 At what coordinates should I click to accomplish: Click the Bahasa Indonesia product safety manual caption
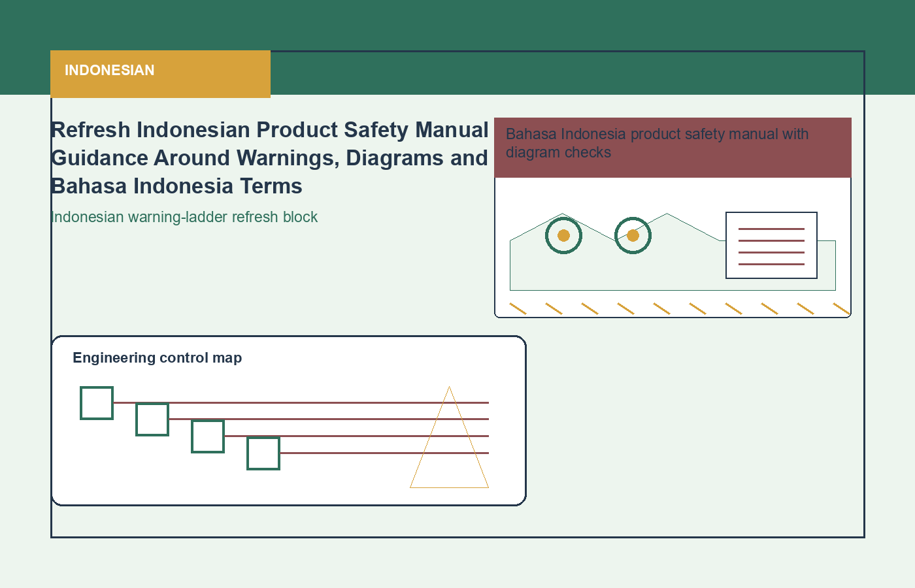[x=657, y=143]
